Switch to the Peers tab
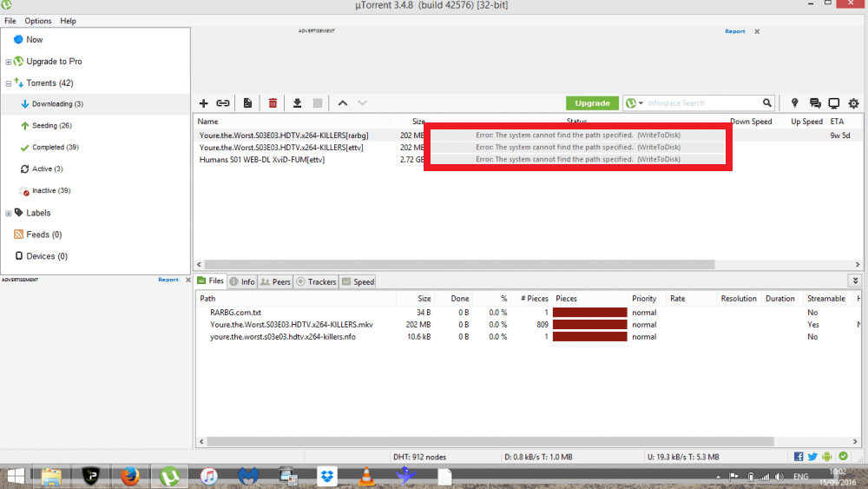 (275, 281)
